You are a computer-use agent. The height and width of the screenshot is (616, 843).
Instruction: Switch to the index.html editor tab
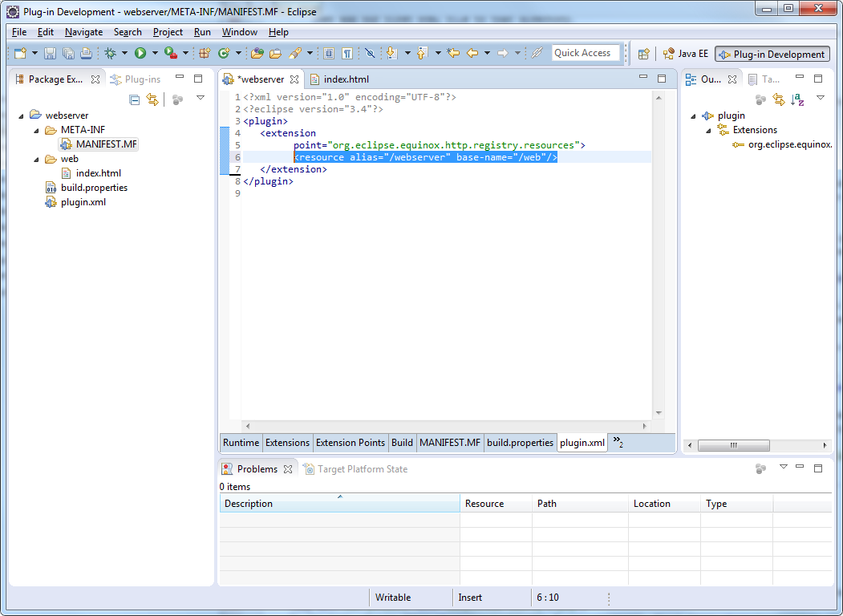pyautogui.click(x=340, y=79)
